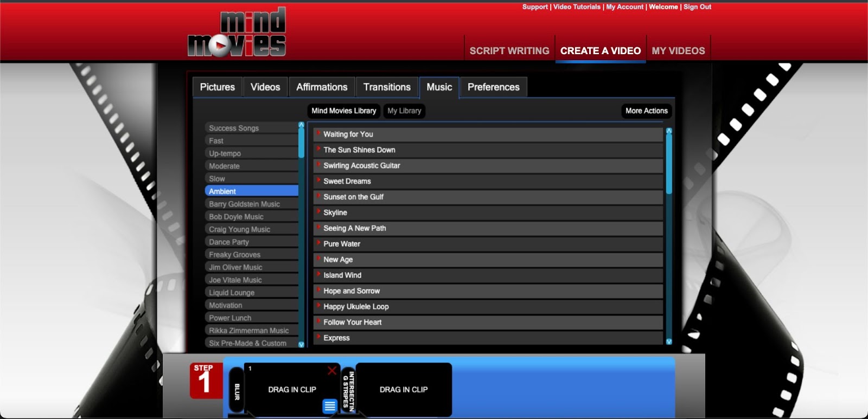This screenshot has height=419, width=868.
Task: Show the Mind Movies Library
Action: click(x=344, y=111)
